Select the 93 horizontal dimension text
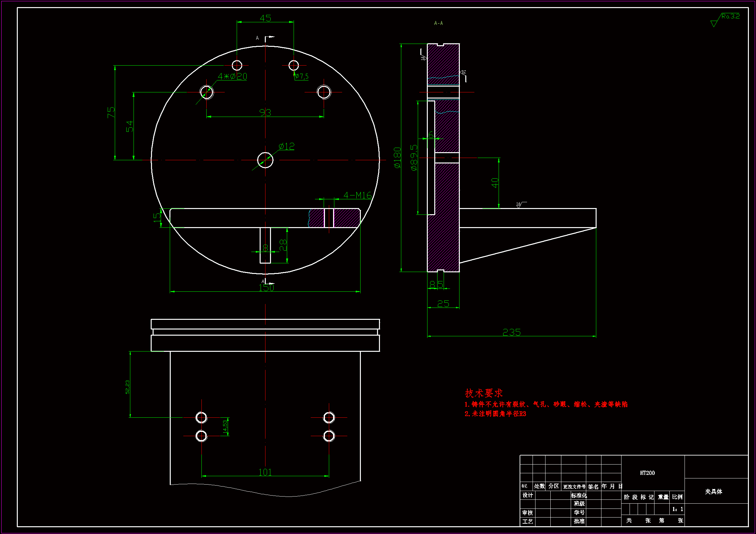Viewport: 756px width, 534px height. tap(265, 113)
